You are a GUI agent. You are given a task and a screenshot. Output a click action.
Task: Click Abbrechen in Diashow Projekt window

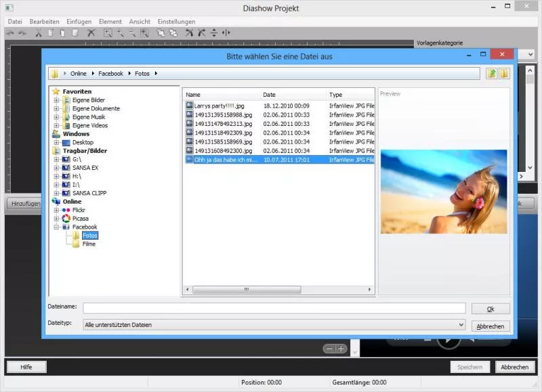pyautogui.click(x=515, y=367)
